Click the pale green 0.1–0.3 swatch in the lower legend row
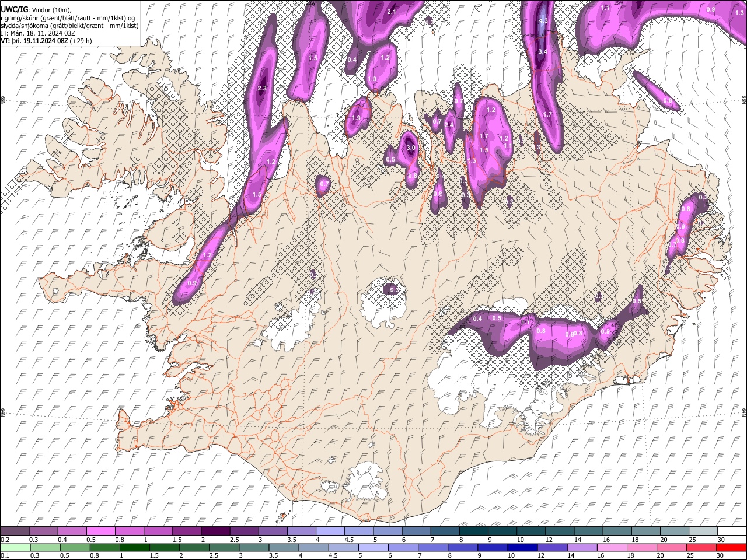The image size is (747, 560). (x=15, y=547)
